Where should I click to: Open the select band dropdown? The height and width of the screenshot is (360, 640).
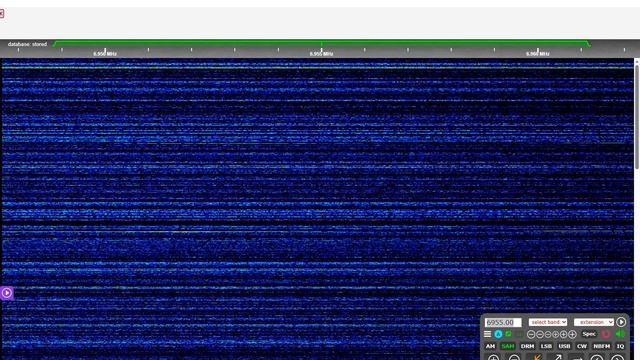[x=548, y=322]
